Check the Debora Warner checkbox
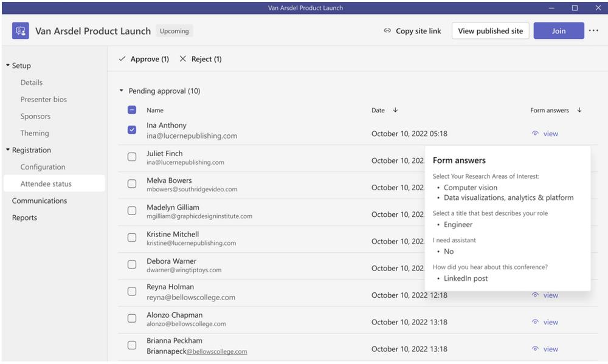This screenshot has width=608, height=364. point(132,264)
